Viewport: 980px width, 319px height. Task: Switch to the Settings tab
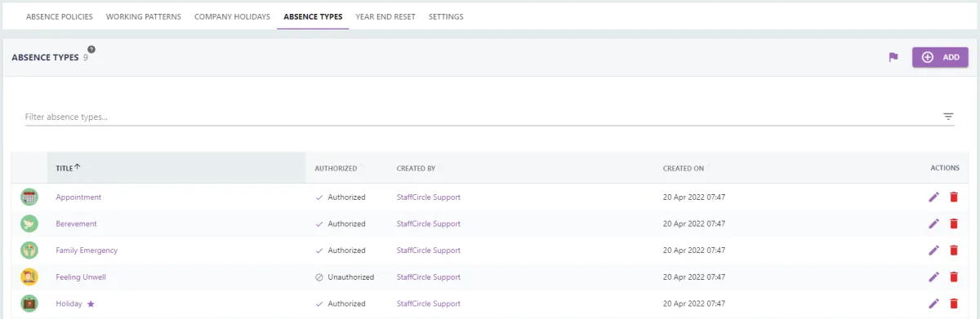pos(446,16)
